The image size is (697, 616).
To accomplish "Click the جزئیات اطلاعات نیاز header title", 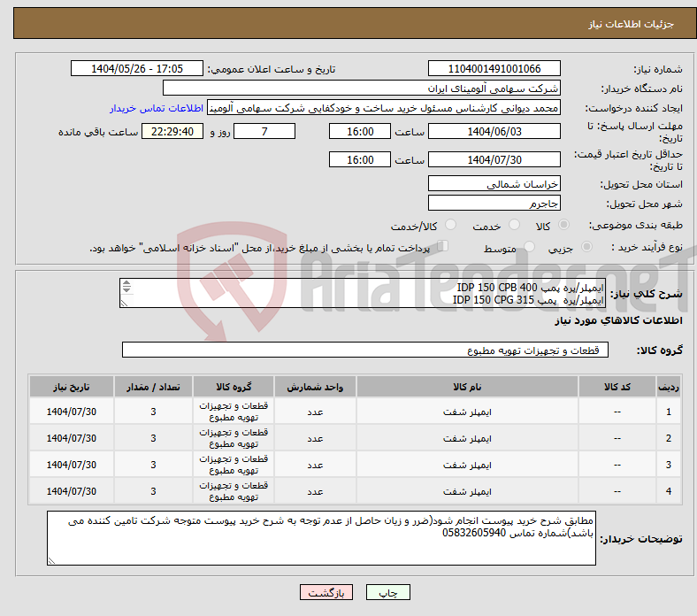I will click(631, 24).
